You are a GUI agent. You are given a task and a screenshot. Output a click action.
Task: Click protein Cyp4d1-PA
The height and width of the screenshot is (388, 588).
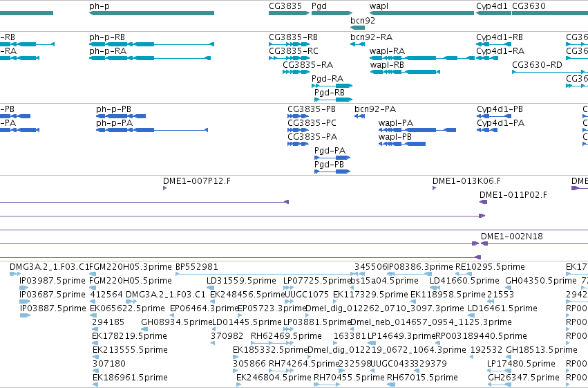[x=487, y=130]
